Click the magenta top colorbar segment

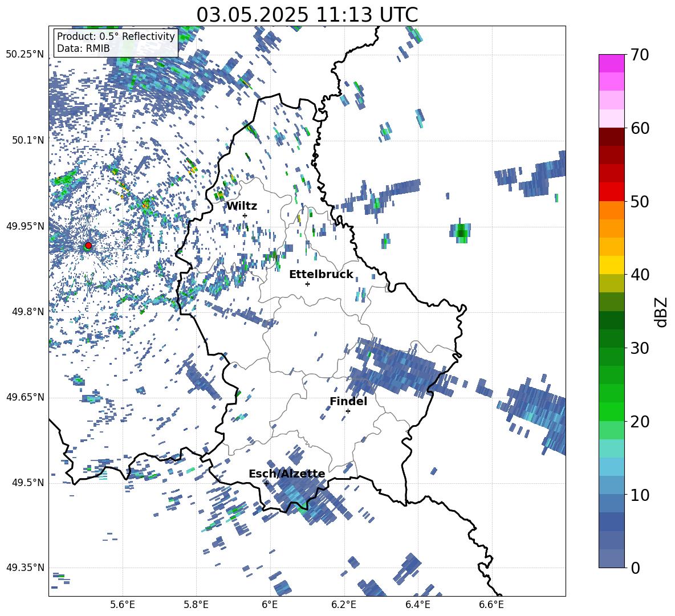click(611, 63)
